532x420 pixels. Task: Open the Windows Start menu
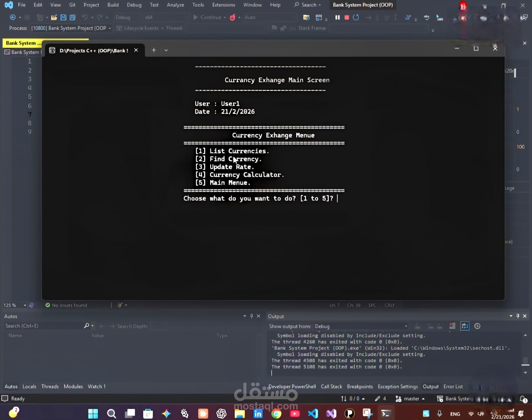(x=93, y=413)
